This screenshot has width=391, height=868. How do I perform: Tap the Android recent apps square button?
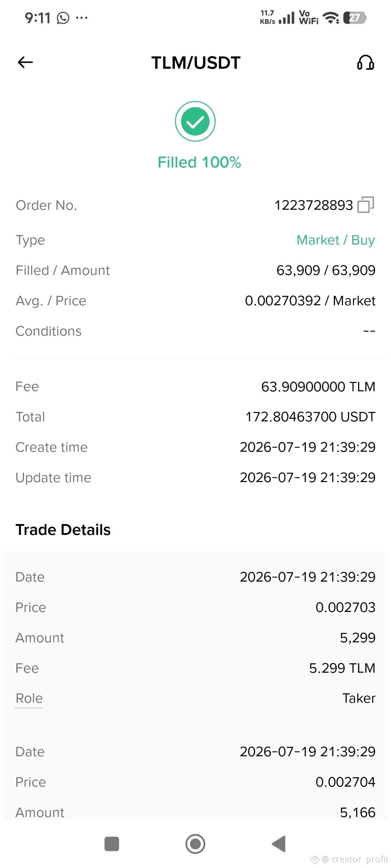click(x=112, y=844)
